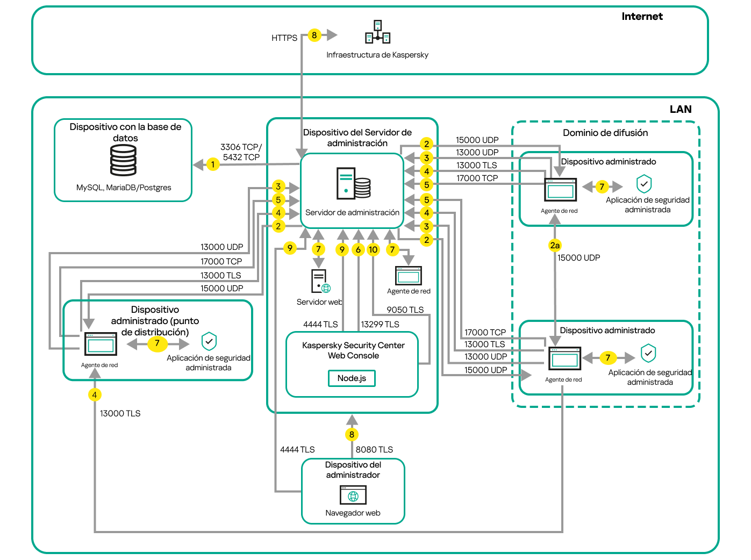Select the Navegador web browser icon
Viewport: 751px width, 560px height.
point(353,495)
